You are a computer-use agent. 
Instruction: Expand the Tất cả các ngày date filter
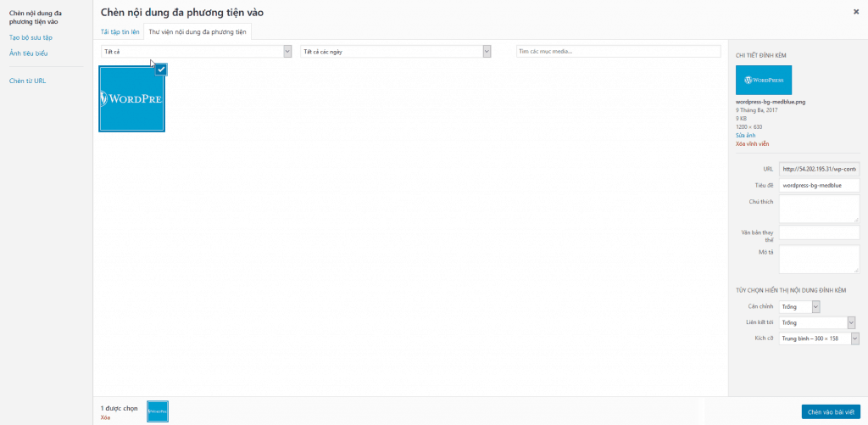(x=396, y=52)
